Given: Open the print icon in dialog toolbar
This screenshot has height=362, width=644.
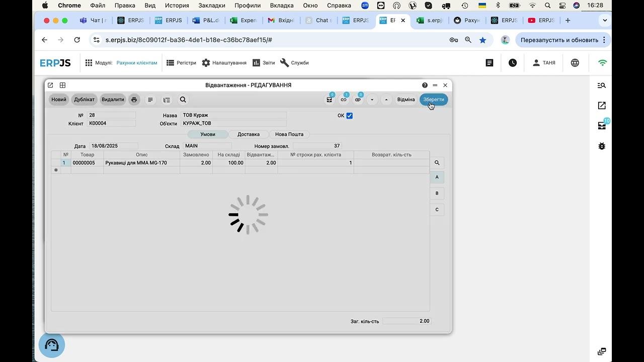Looking at the screenshot, I should pos(134,100).
